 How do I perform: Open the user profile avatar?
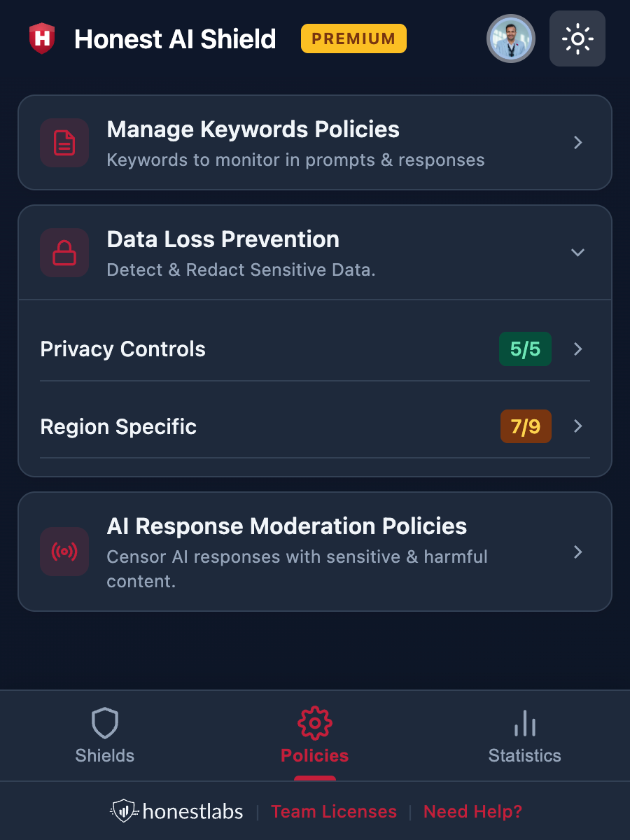tap(511, 38)
